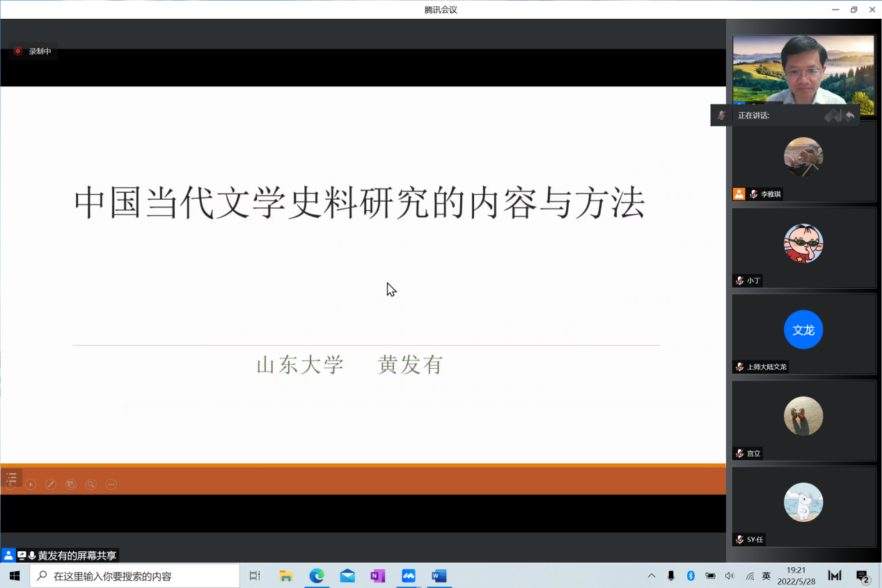Click the 黄发有的屏幕共享 sharing label

pyautogui.click(x=77, y=555)
